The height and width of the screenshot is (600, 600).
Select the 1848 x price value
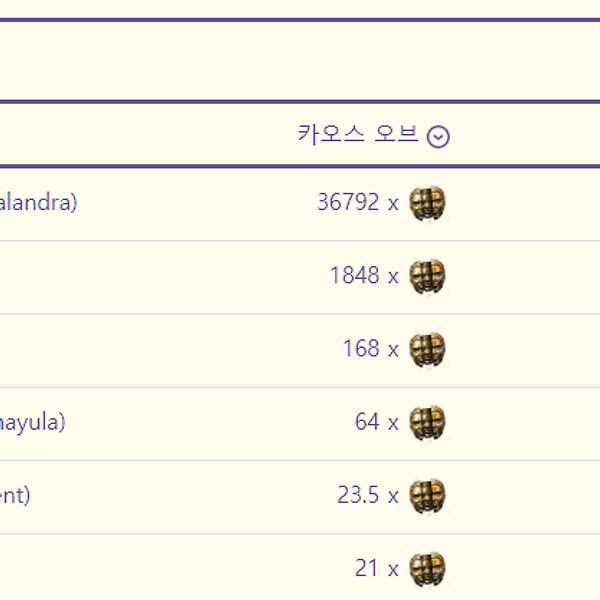coord(363,276)
